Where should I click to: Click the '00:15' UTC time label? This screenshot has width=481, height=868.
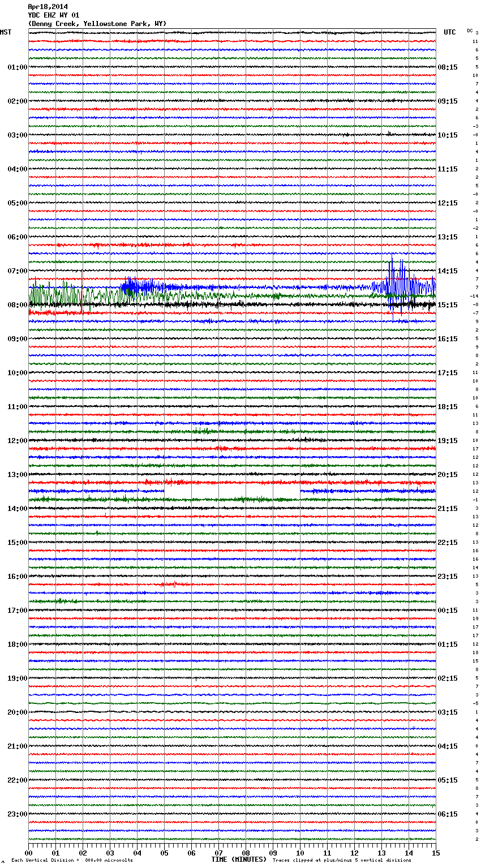tap(448, 611)
